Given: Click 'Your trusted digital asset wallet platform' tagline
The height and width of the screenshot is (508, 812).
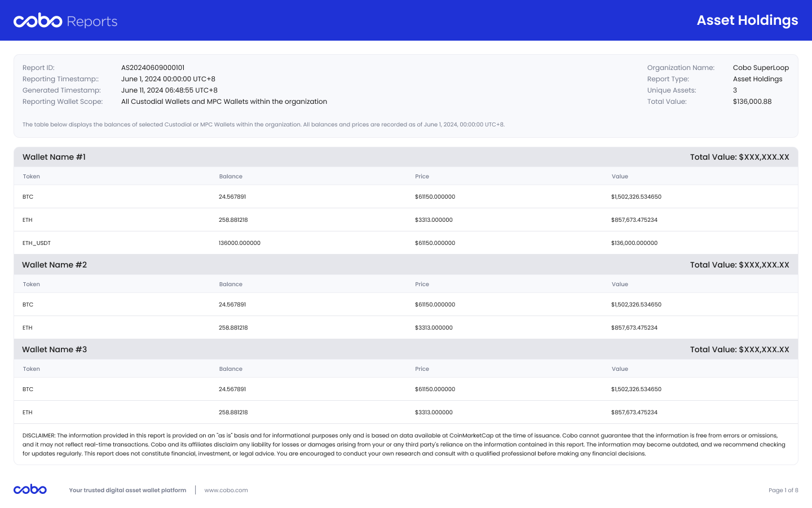Looking at the screenshot, I should [x=127, y=490].
